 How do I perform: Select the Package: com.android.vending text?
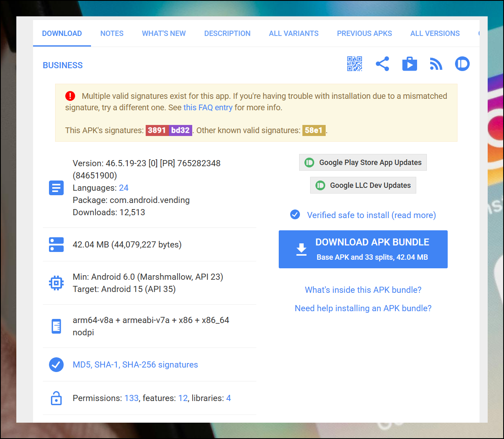[x=131, y=200]
